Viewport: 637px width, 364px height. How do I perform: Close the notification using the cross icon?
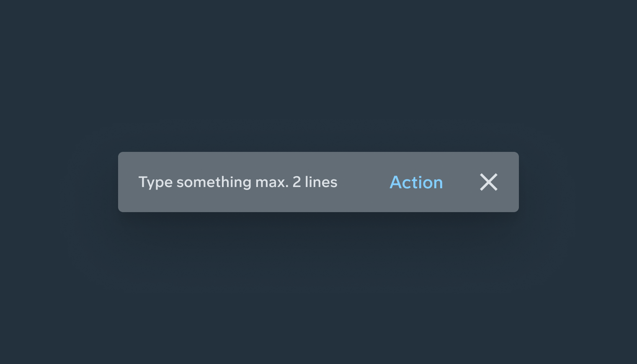coord(488,182)
